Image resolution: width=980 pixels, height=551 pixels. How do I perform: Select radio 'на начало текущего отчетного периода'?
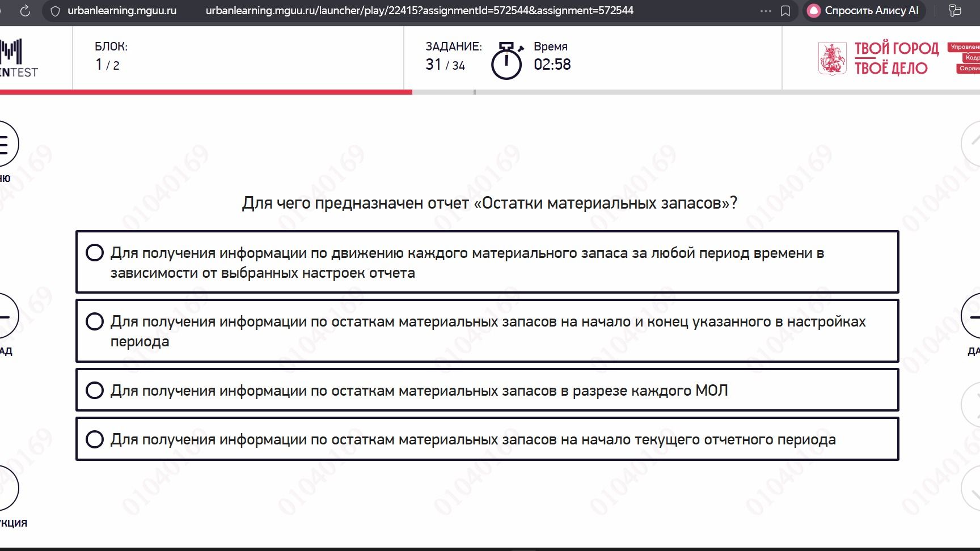coord(94,439)
